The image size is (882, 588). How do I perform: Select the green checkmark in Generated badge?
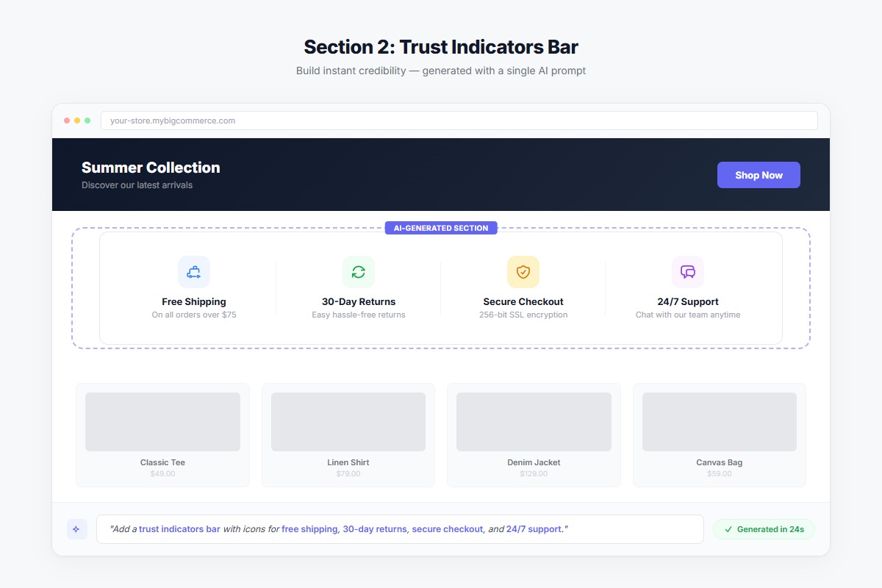click(727, 528)
